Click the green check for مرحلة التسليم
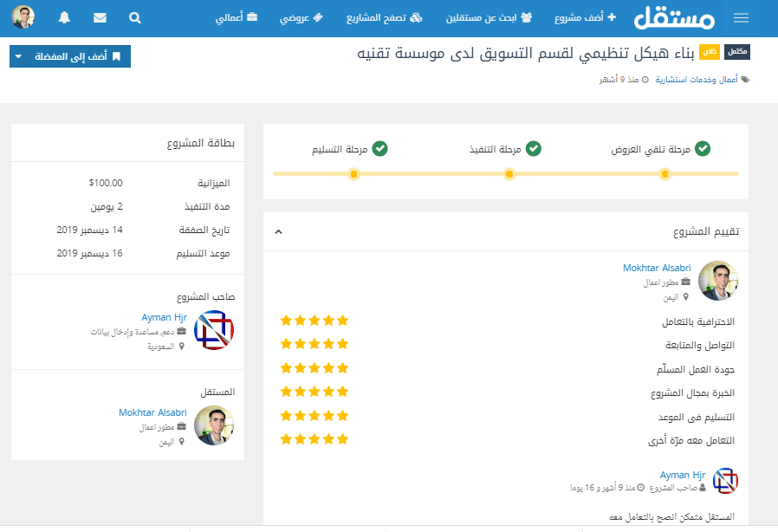Image resolution: width=778 pixels, height=532 pixels. coord(379,149)
